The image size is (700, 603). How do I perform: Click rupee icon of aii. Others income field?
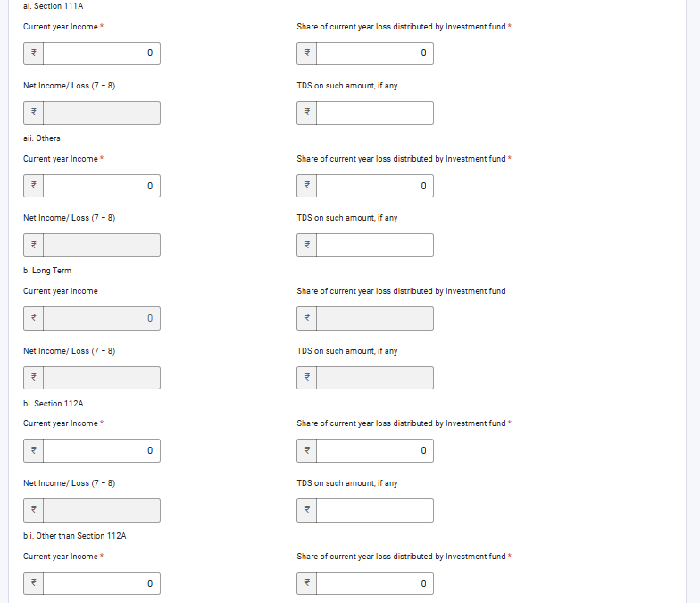[x=34, y=186]
